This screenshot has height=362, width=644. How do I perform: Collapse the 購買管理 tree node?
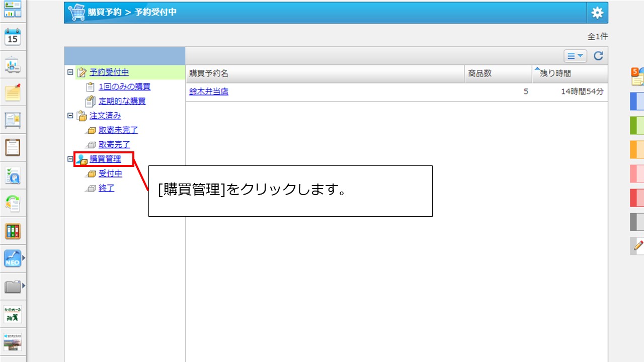(70, 159)
